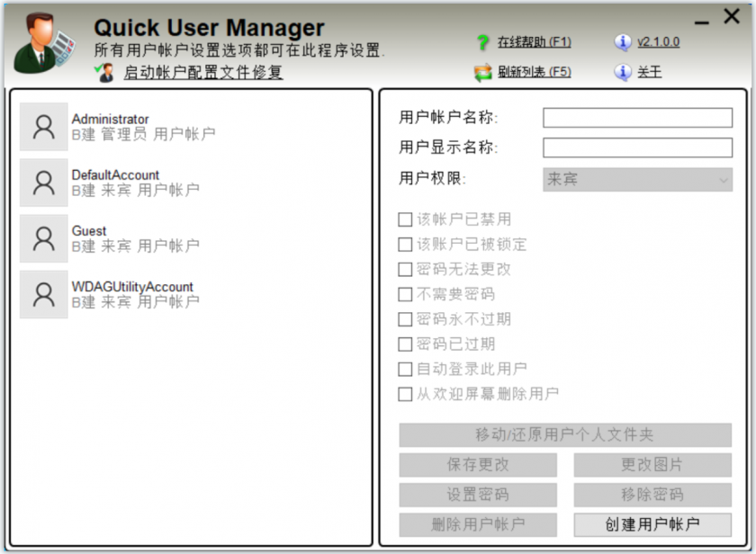Click the info icon beside v2.1.0.0
Viewport: 756px width, 554px height.
[x=625, y=42]
